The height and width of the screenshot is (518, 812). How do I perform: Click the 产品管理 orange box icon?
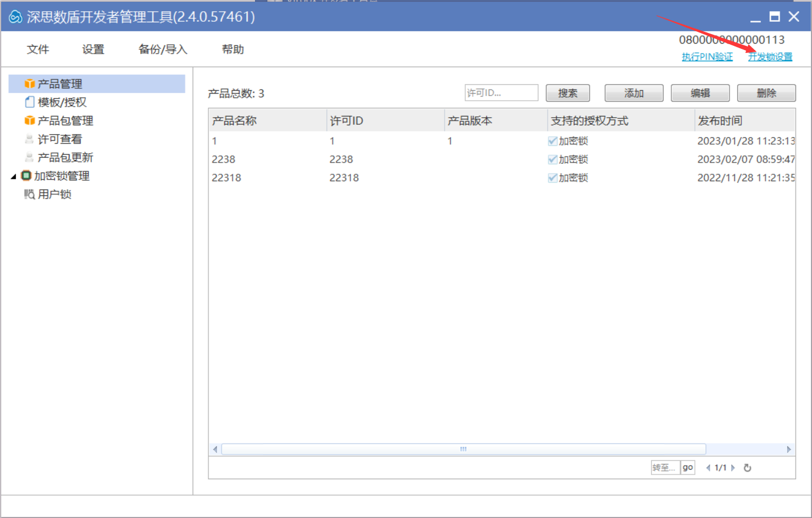point(29,84)
